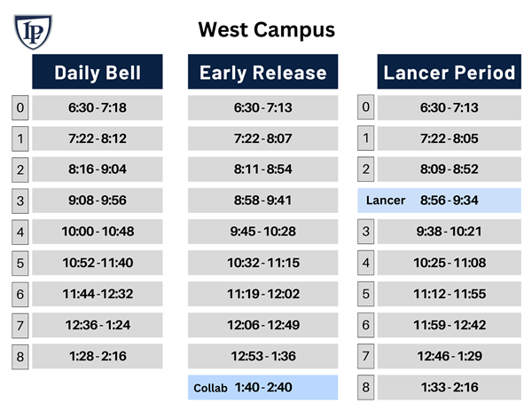Select the 8:58 - 9:41 Early Release cell
This screenshot has width=532, height=411.
pyautogui.click(x=263, y=201)
